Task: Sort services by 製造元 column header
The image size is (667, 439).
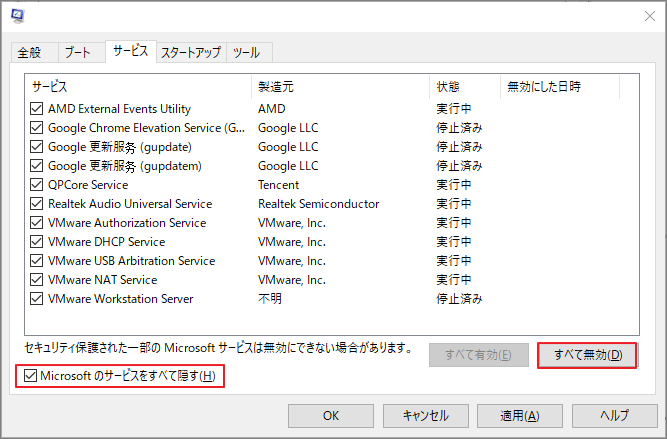Action: (340, 87)
